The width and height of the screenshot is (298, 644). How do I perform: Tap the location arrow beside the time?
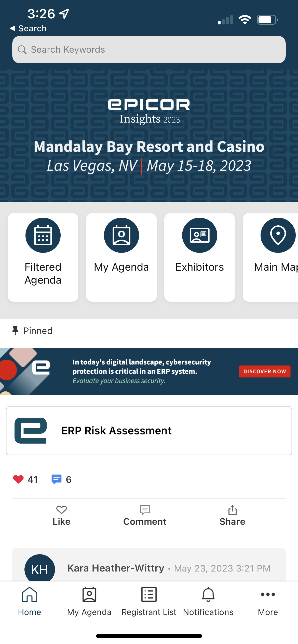pyautogui.click(x=64, y=13)
